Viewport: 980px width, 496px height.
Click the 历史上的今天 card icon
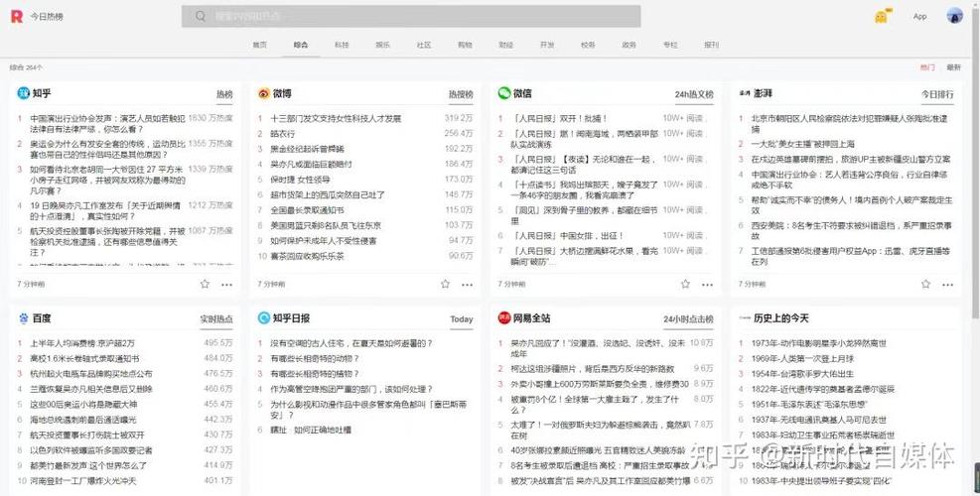coord(745,318)
